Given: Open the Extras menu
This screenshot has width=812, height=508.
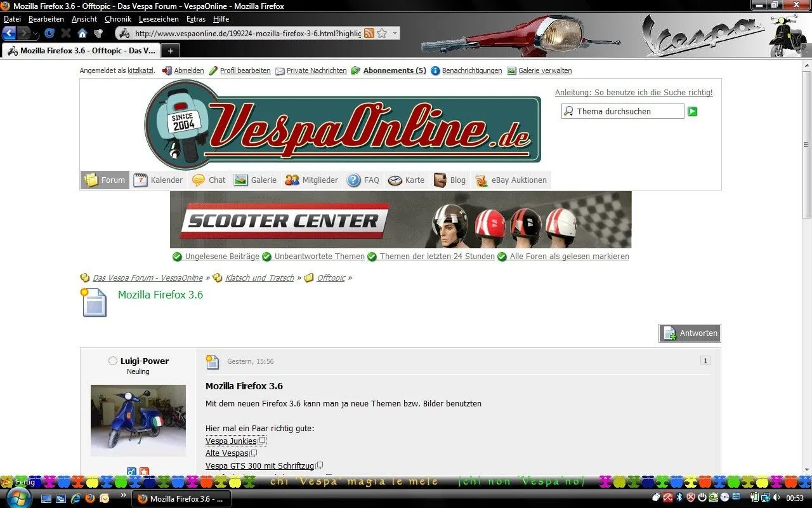Looking at the screenshot, I should 196,19.
